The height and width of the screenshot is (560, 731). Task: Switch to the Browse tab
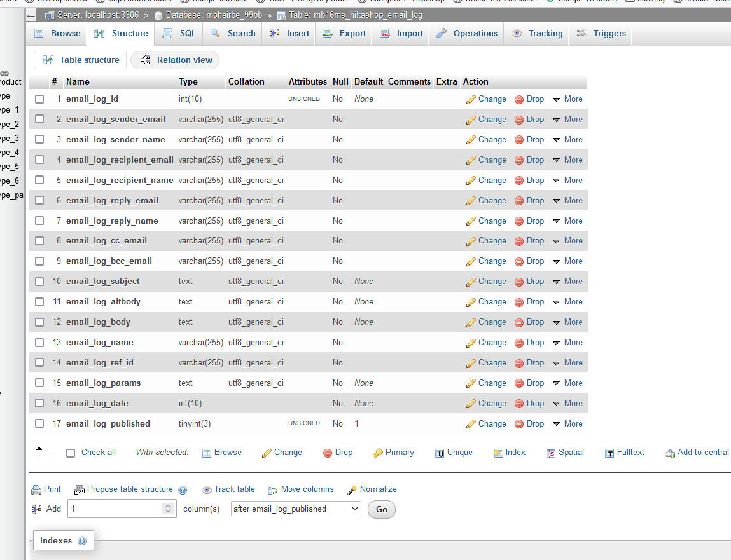click(57, 34)
